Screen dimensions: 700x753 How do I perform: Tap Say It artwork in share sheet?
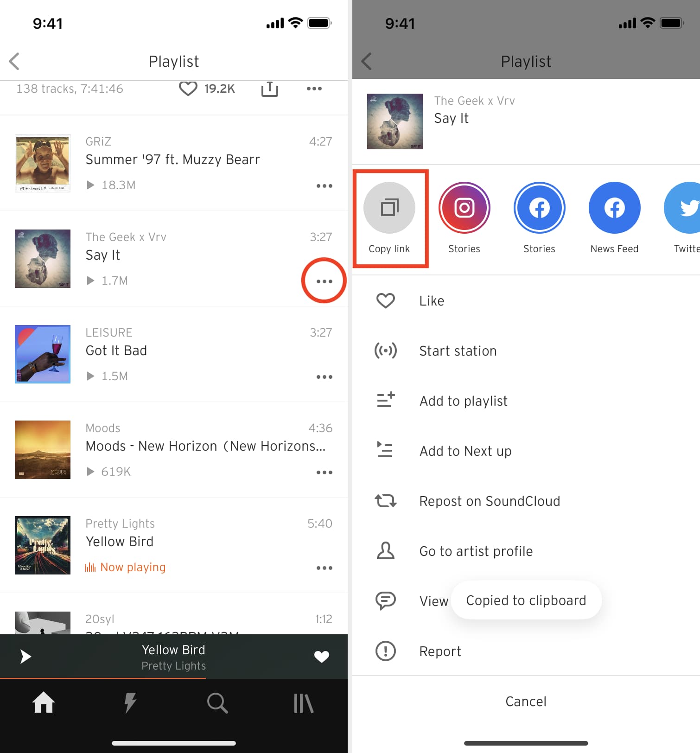tap(395, 121)
